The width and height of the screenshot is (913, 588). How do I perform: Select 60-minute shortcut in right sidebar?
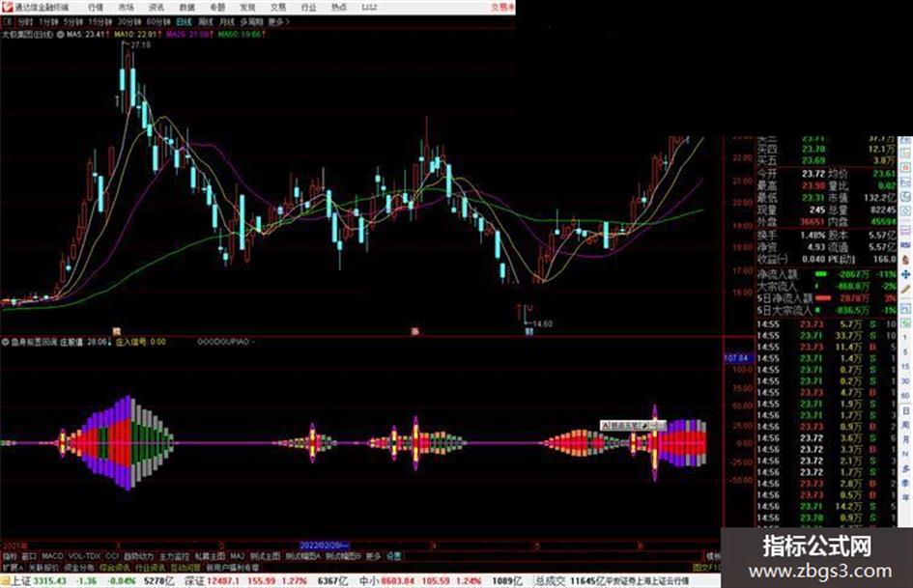[x=906, y=396]
